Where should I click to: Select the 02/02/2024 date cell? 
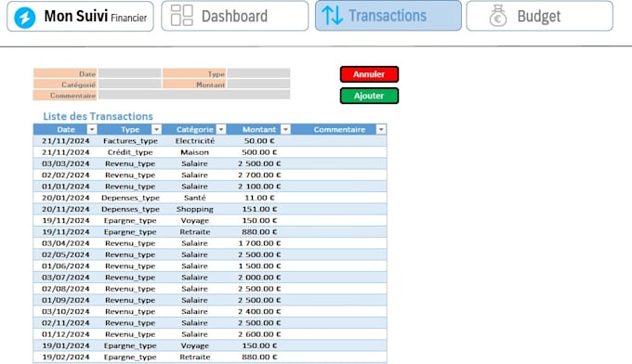click(x=66, y=175)
